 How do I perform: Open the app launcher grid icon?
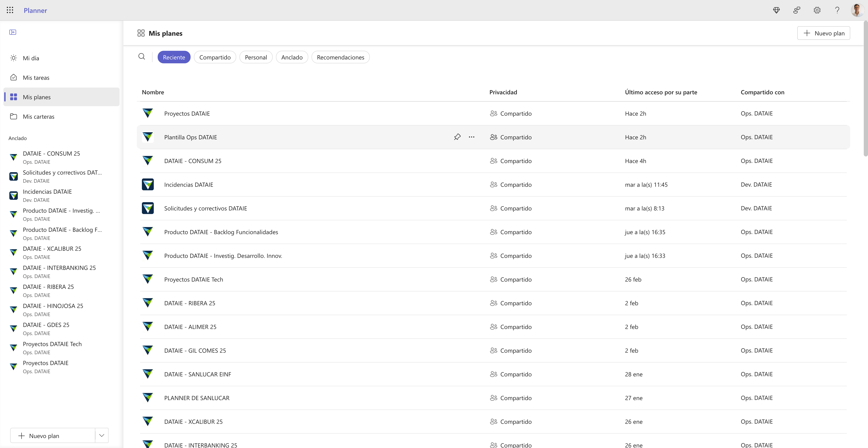pos(10,10)
